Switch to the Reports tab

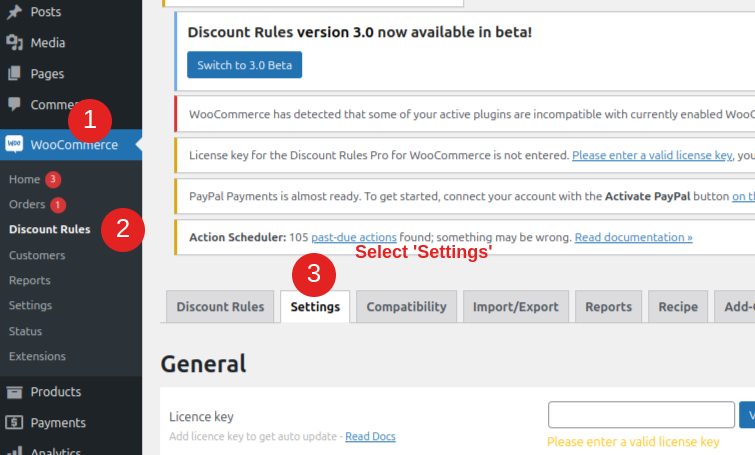(x=609, y=307)
